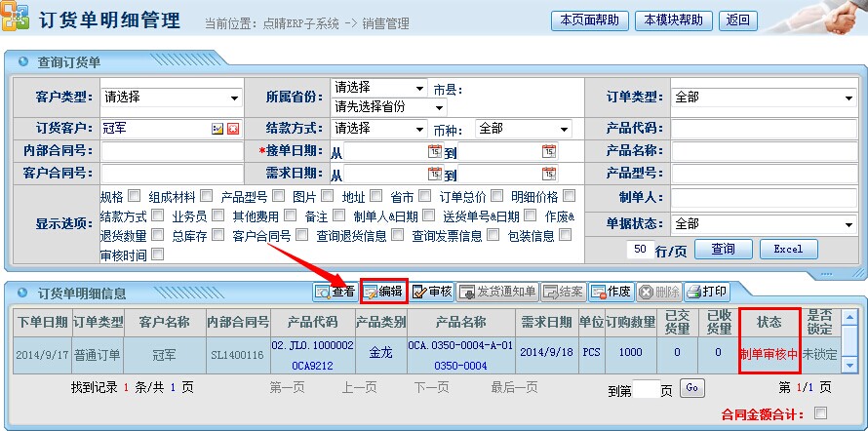
Task: Check the 合同金额合计 checkbox
Action: (820, 412)
